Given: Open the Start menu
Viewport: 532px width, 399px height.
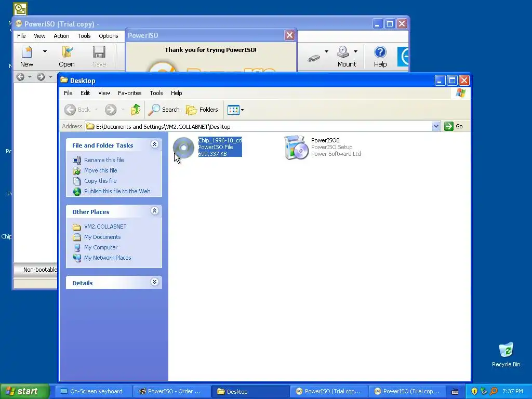Looking at the screenshot, I should coord(24,391).
